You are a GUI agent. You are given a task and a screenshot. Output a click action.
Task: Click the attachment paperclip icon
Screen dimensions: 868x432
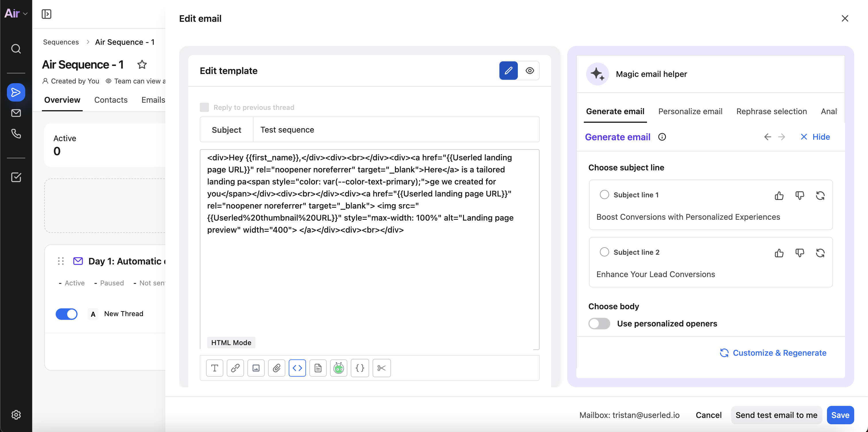coord(277,368)
